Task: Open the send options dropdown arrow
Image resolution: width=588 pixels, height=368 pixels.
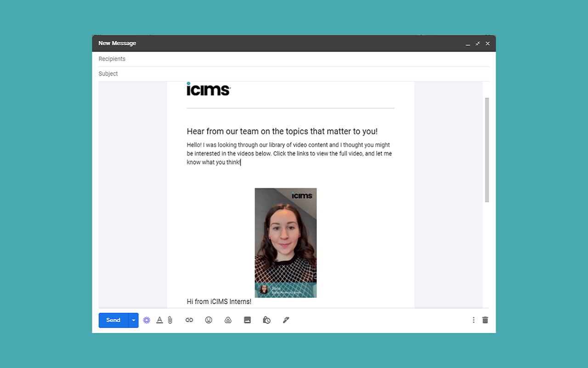Action: click(134, 320)
